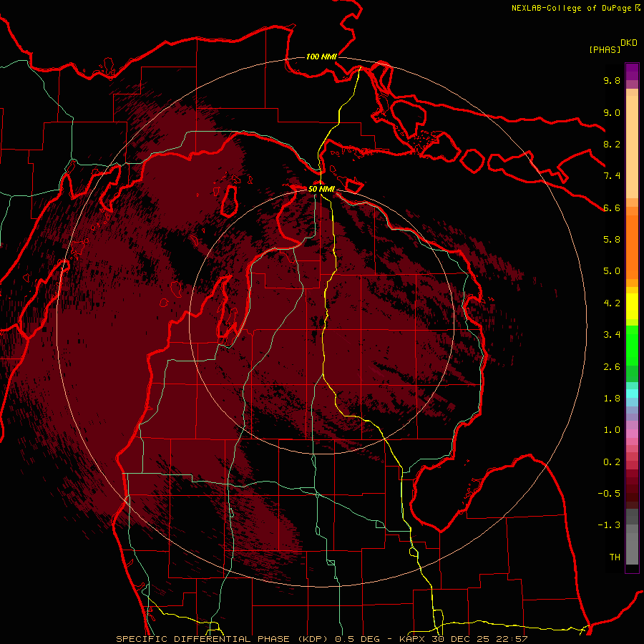Click the 6.6 scale label
The image size is (644, 644).
click(x=612, y=208)
